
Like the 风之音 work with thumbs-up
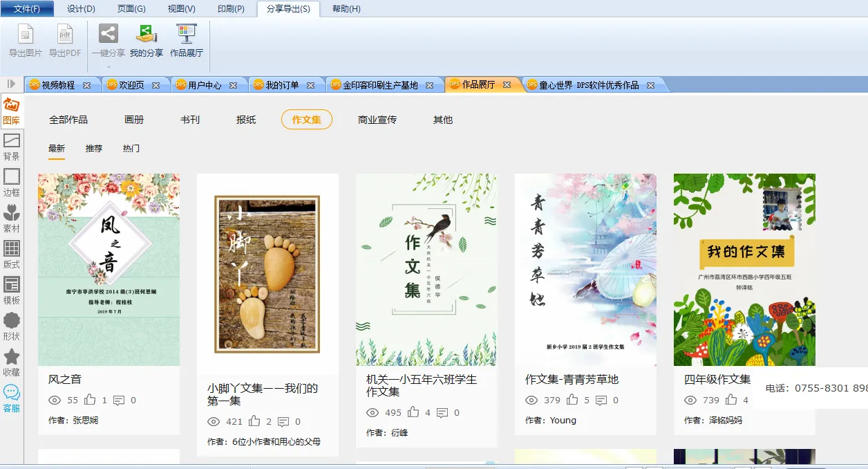coord(90,400)
